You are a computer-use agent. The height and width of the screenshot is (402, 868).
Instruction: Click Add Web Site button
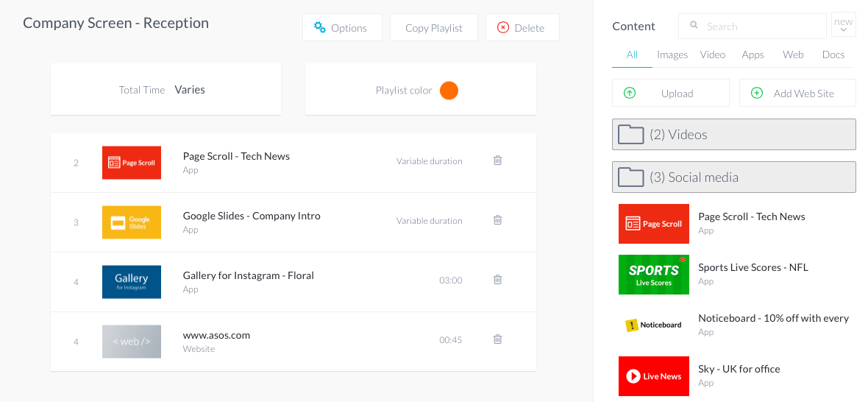[797, 93]
